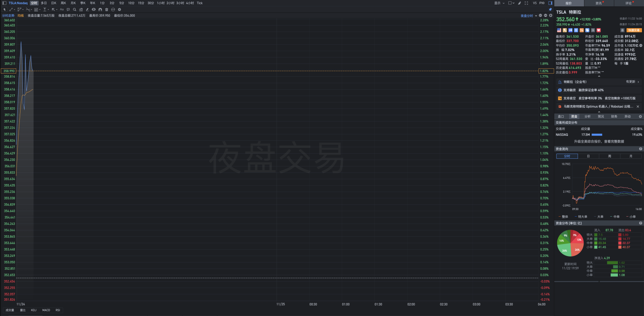
Task: Switch to 财务 tab
Action: (x=614, y=117)
